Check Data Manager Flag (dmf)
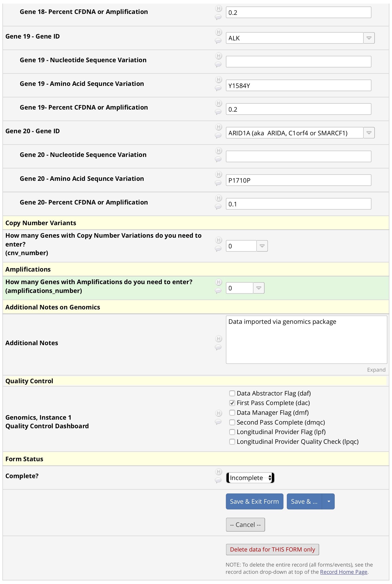 click(232, 412)
